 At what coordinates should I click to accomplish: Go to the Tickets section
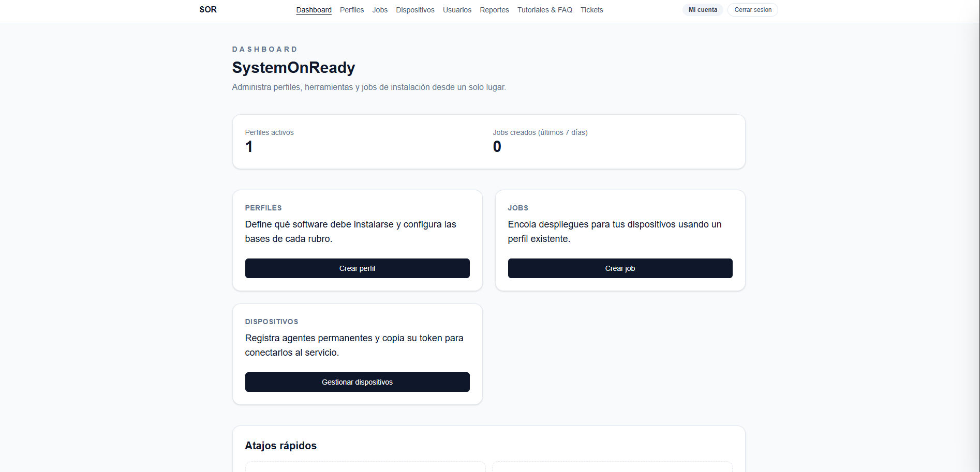[x=591, y=10]
